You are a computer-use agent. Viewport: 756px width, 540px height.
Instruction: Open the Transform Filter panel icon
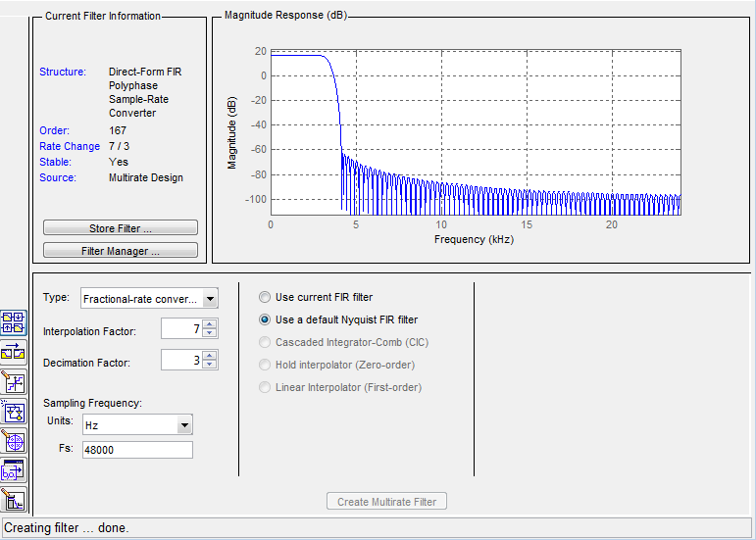click(x=13, y=353)
